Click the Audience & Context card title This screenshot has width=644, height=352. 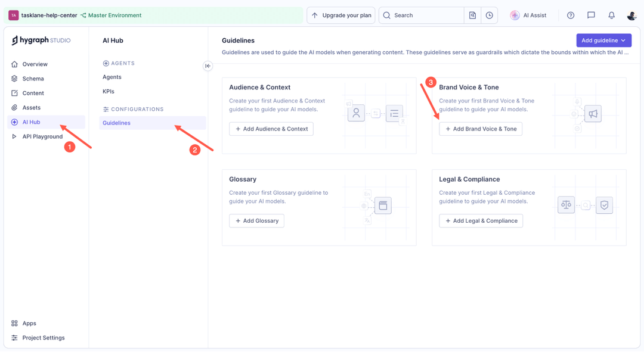259,88
